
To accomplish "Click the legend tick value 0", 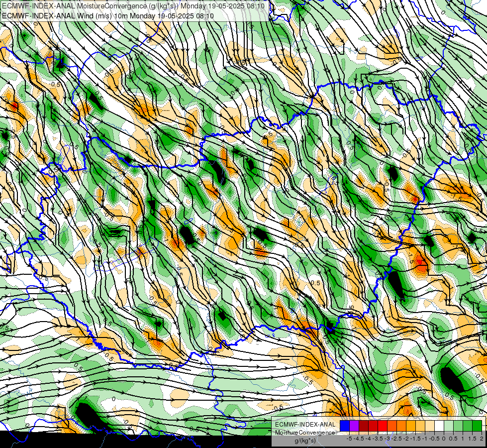I will click(444, 439).
